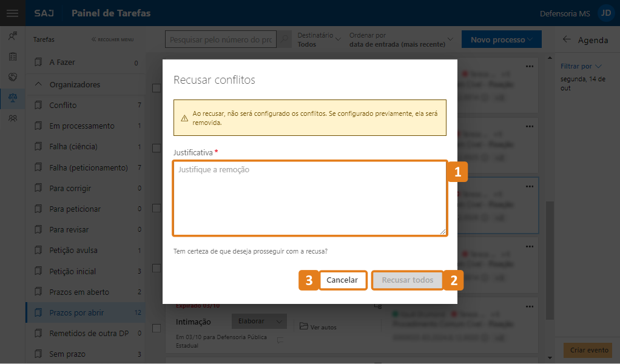
Task: Open Para peticionar organizer
Action: click(86, 209)
